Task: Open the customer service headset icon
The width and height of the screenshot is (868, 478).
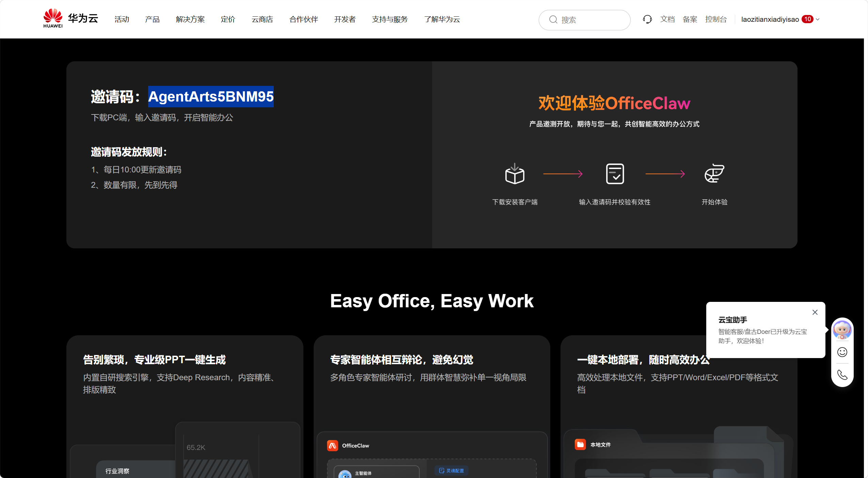Action: (647, 19)
